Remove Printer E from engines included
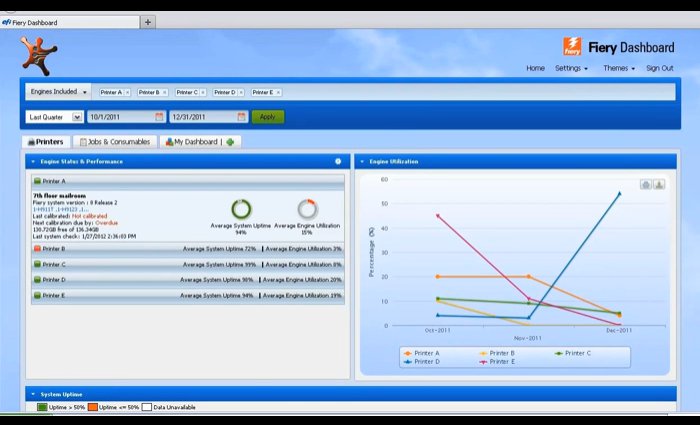Screen dimensions: 700x425 pos(279,92)
